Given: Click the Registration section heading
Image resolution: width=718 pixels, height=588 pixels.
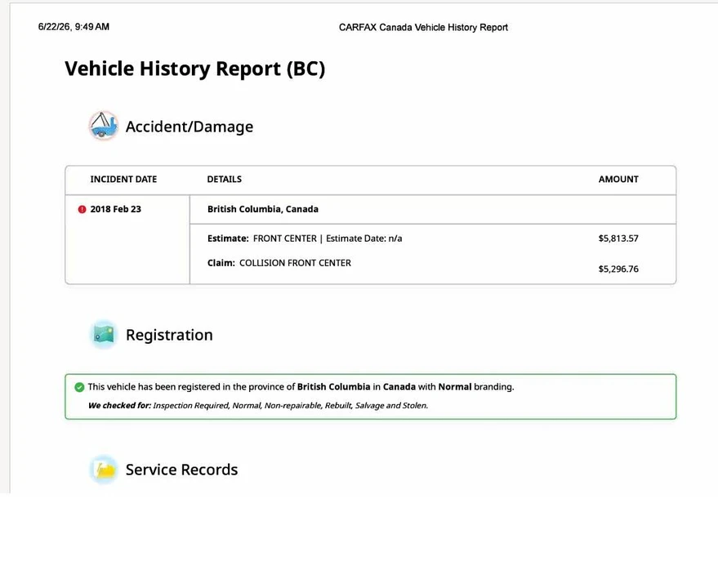Looking at the screenshot, I should tap(169, 335).
